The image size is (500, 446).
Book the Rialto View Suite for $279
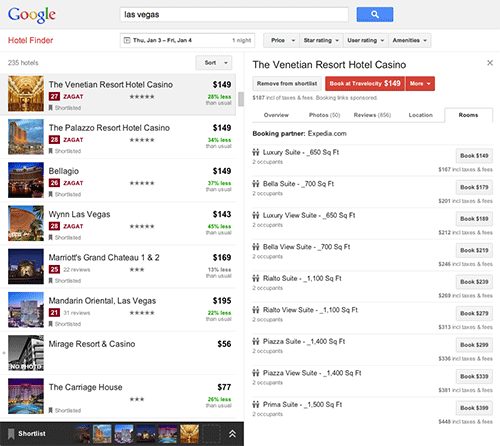(474, 313)
